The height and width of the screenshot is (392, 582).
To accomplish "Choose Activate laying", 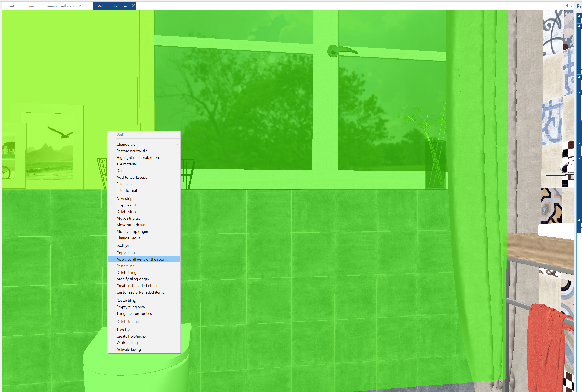I will point(144,349).
